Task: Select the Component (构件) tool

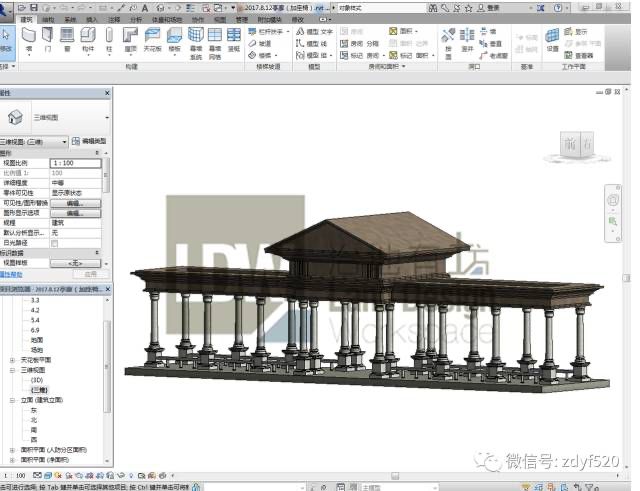Action: point(88,40)
